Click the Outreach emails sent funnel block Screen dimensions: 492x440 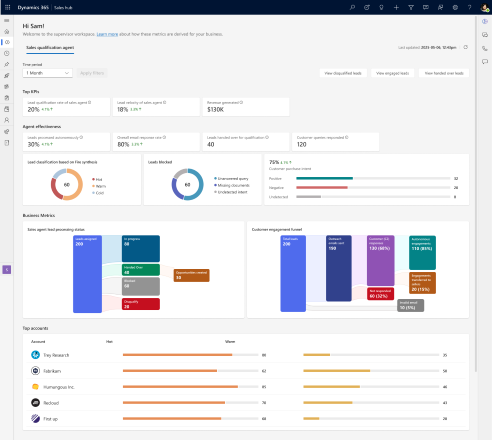click(339, 268)
